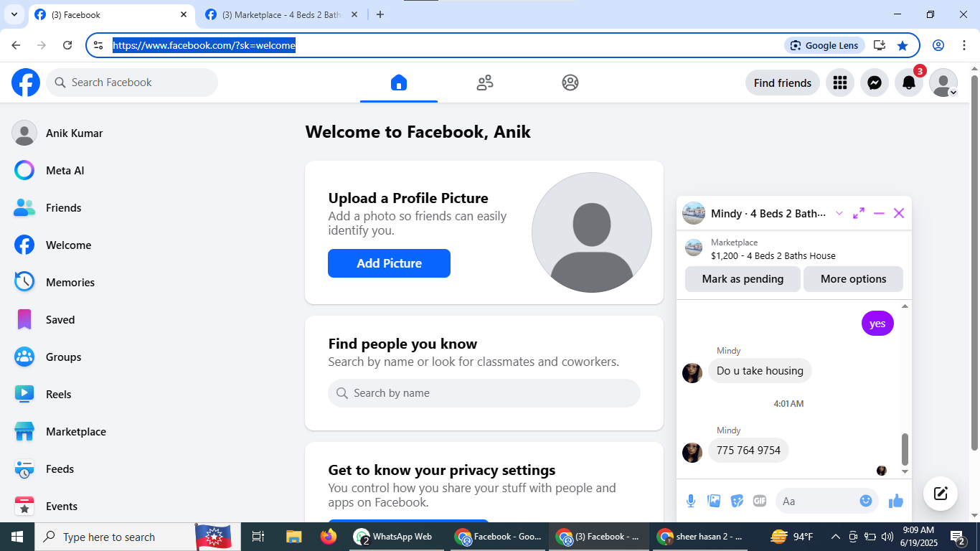Screen dimensions: 980x551
Task: Focus the chat message Aa field
Action: point(818,501)
